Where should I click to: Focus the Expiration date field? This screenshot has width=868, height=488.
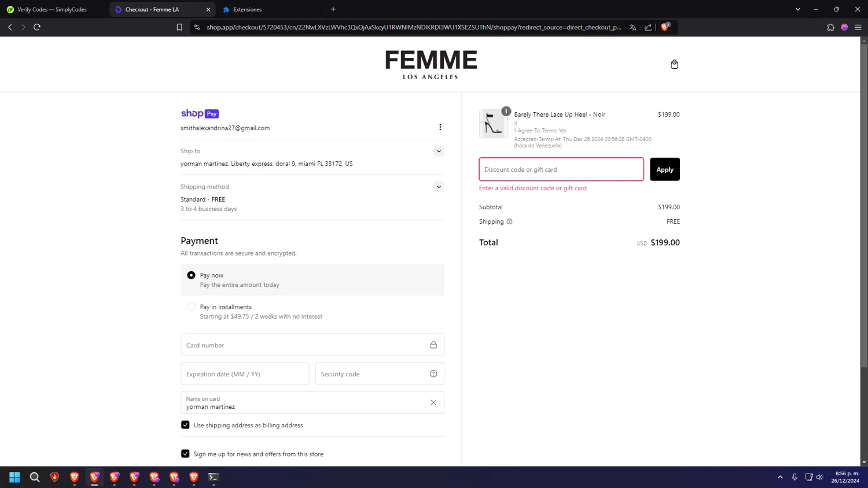[245, 374]
